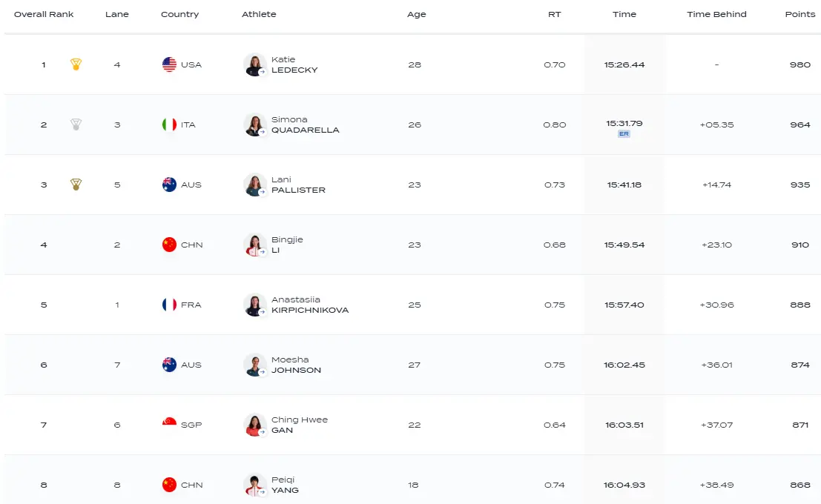Image resolution: width=821 pixels, height=504 pixels.
Task: Click the France flag icon
Action: 169,305
